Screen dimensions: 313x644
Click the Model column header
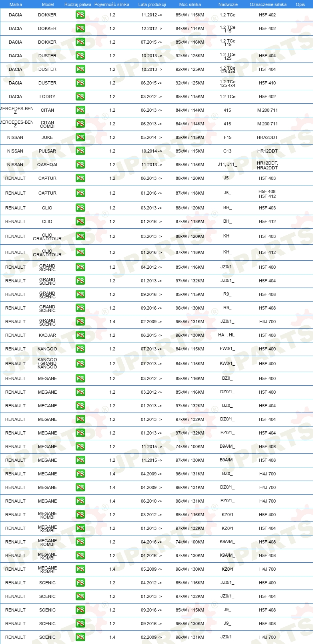click(48, 4)
